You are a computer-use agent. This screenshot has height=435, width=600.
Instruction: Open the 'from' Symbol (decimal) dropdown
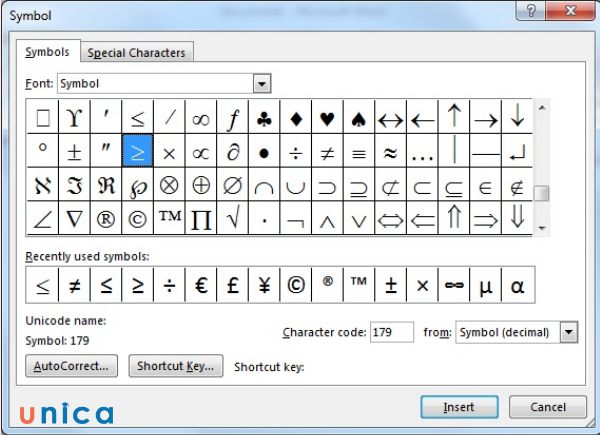pos(569,332)
